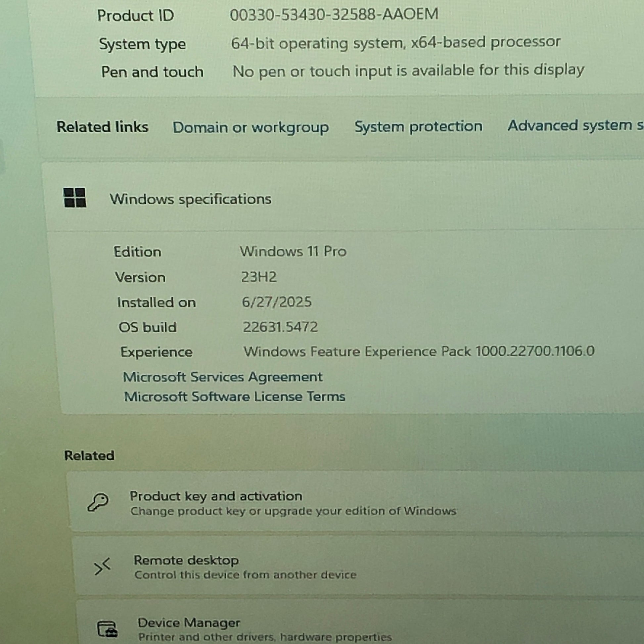
Task: Open Domain or workgroup link
Action: [250, 127]
